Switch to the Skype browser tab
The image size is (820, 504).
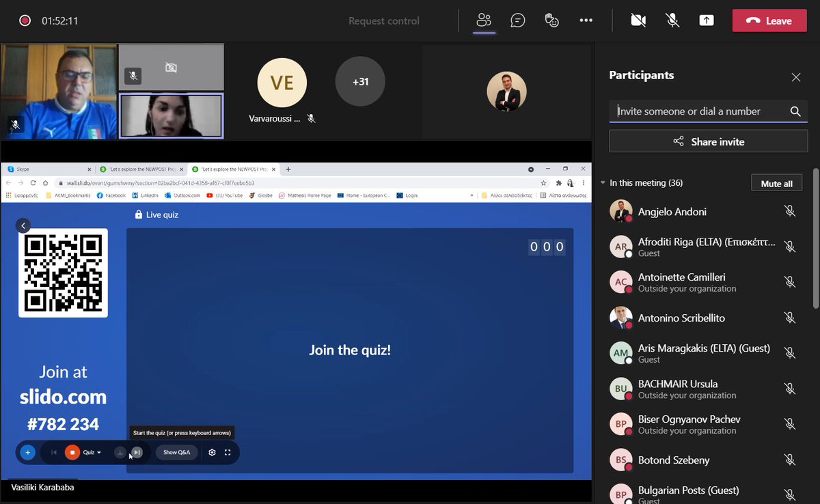pyautogui.click(x=49, y=169)
